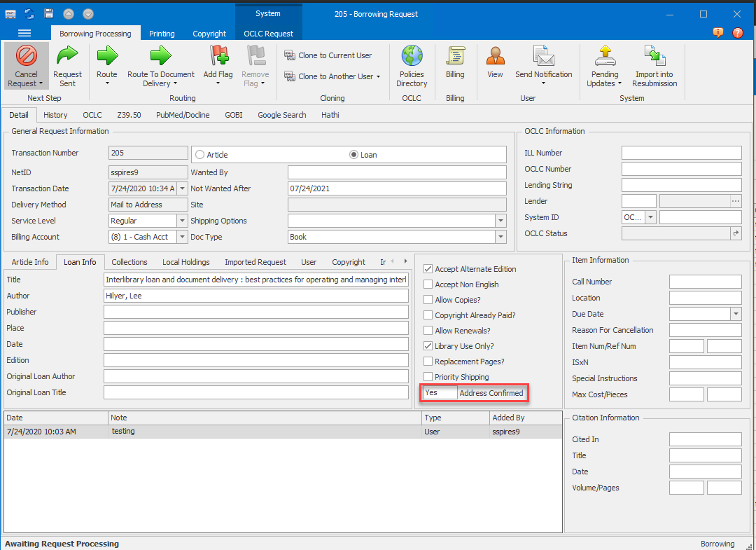Click the Cancel Request icon
The height and width of the screenshot is (550, 756).
[27, 56]
